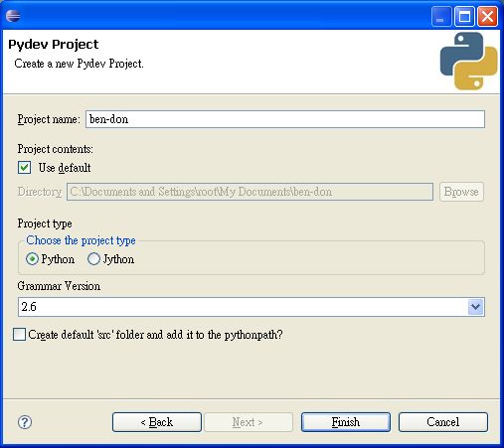
Task: Expand the Grammar Version dropdown arrow
Action: (476, 307)
